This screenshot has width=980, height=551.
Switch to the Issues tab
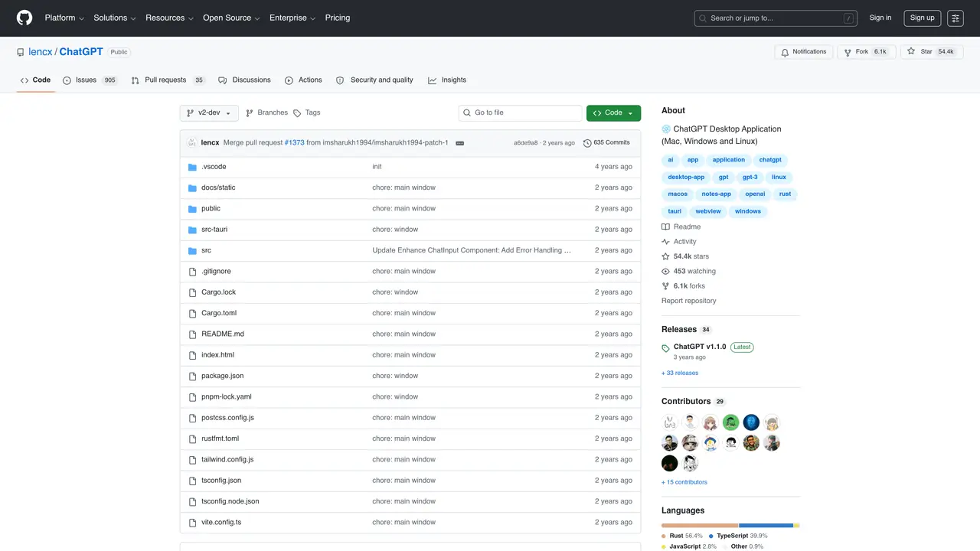tap(90, 80)
